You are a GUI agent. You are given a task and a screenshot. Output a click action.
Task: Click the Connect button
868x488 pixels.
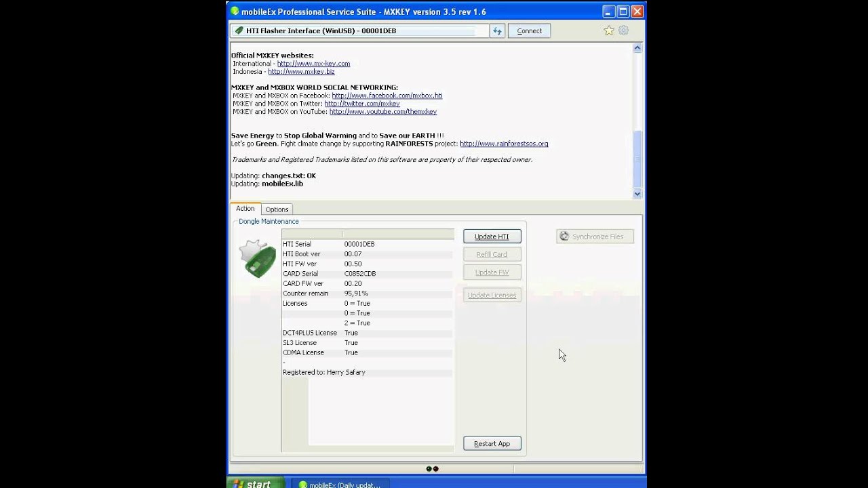tap(529, 30)
